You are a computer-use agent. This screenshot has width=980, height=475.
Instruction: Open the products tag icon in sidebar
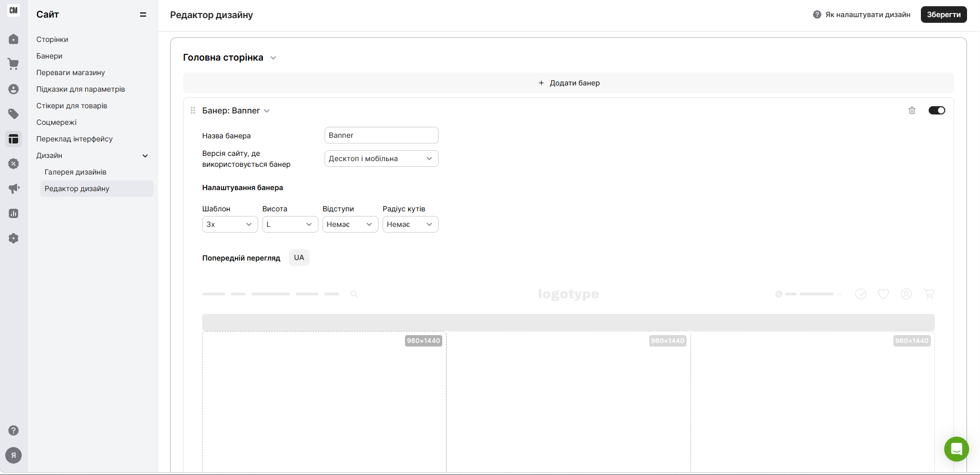13,114
